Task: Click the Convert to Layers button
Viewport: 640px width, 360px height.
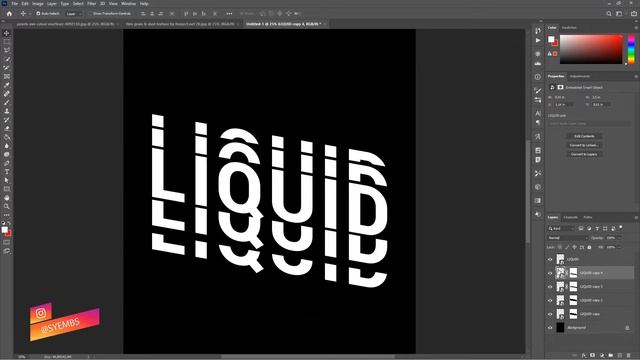Action: tap(584, 154)
